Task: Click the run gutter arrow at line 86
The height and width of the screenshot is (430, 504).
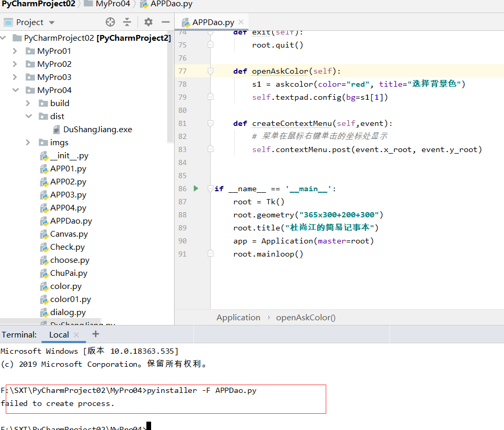Action: (x=196, y=189)
